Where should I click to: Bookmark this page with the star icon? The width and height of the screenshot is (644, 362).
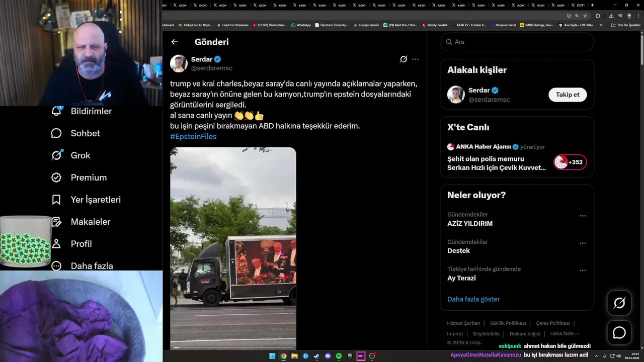point(585,16)
